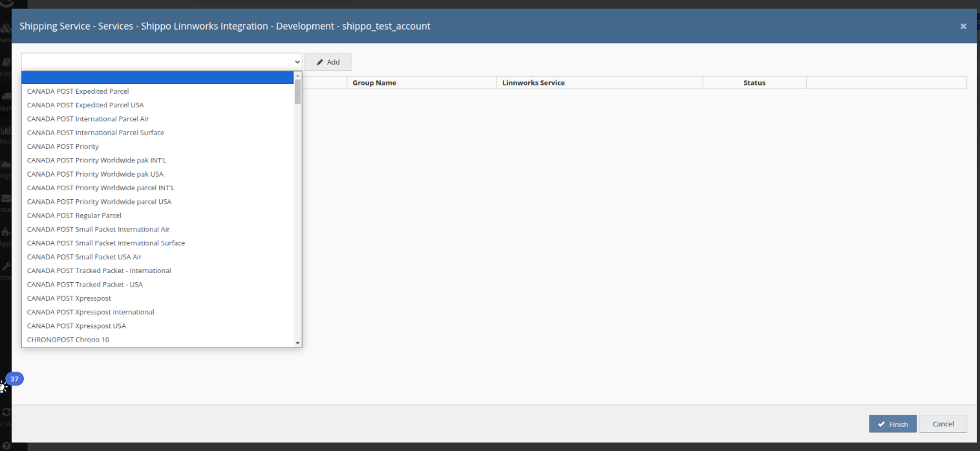
Task: Select CANADA POST Xpresspost option
Action: point(158,298)
